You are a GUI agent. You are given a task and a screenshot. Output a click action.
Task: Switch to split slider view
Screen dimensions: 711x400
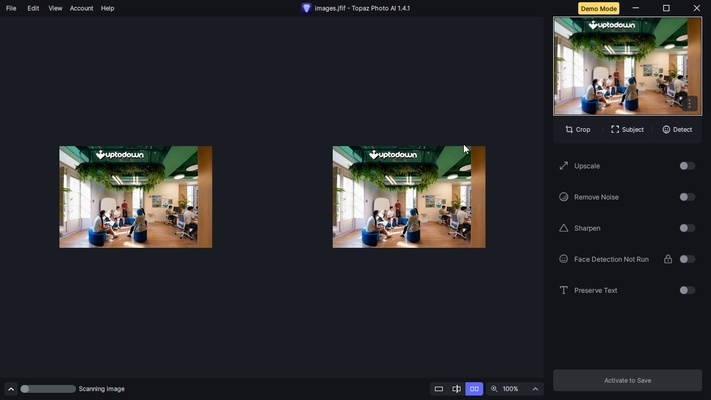point(456,389)
